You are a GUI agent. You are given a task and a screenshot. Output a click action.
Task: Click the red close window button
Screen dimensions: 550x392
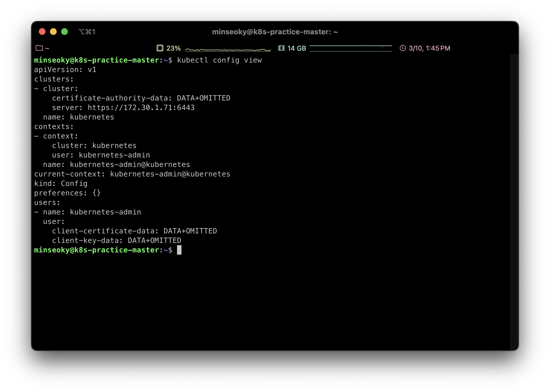click(x=42, y=32)
